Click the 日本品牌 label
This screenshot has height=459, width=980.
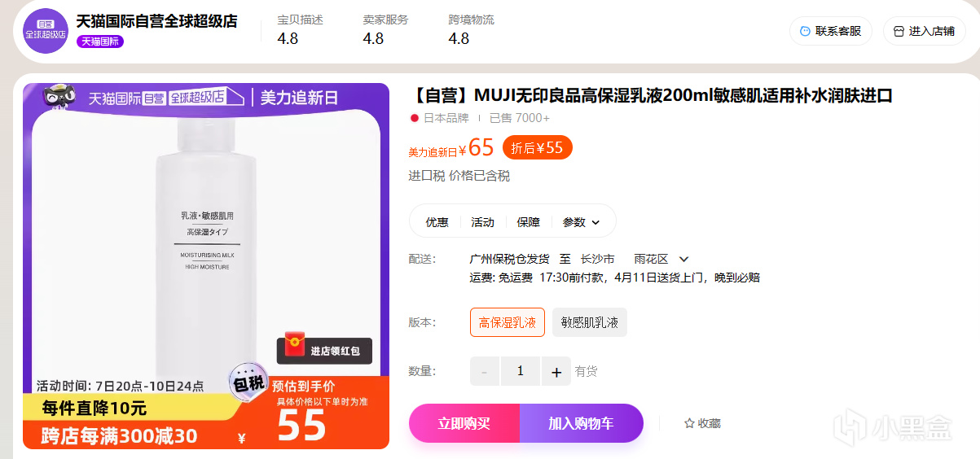(x=446, y=118)
